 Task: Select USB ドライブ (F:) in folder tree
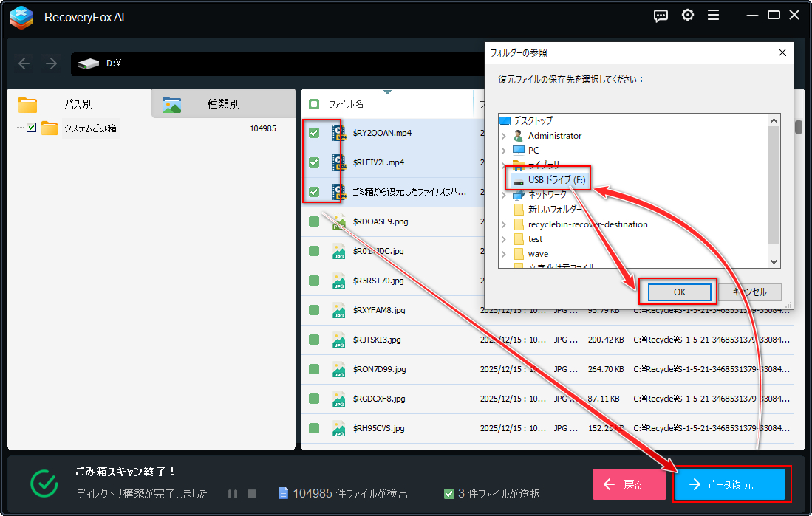(556, 180)
